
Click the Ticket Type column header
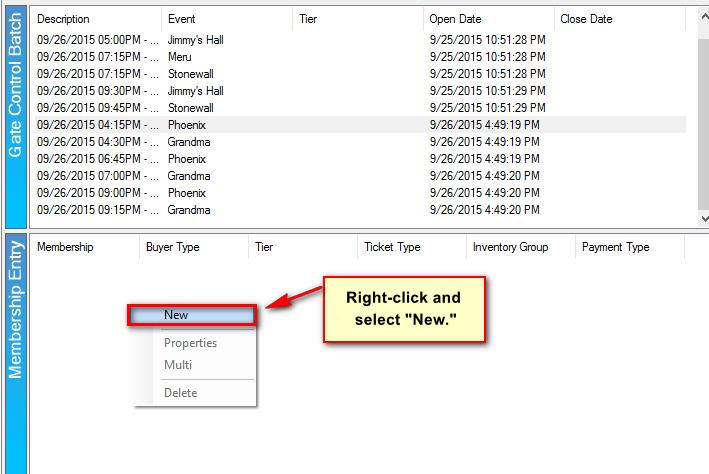click(412, 247)
